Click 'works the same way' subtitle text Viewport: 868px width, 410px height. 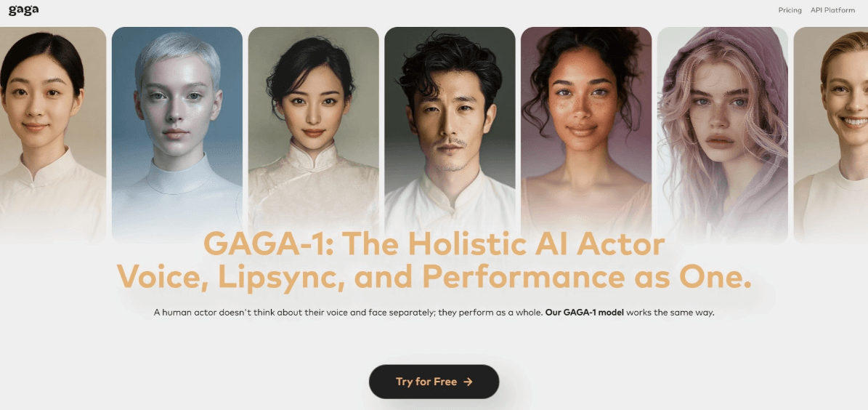tap(670, 313)
